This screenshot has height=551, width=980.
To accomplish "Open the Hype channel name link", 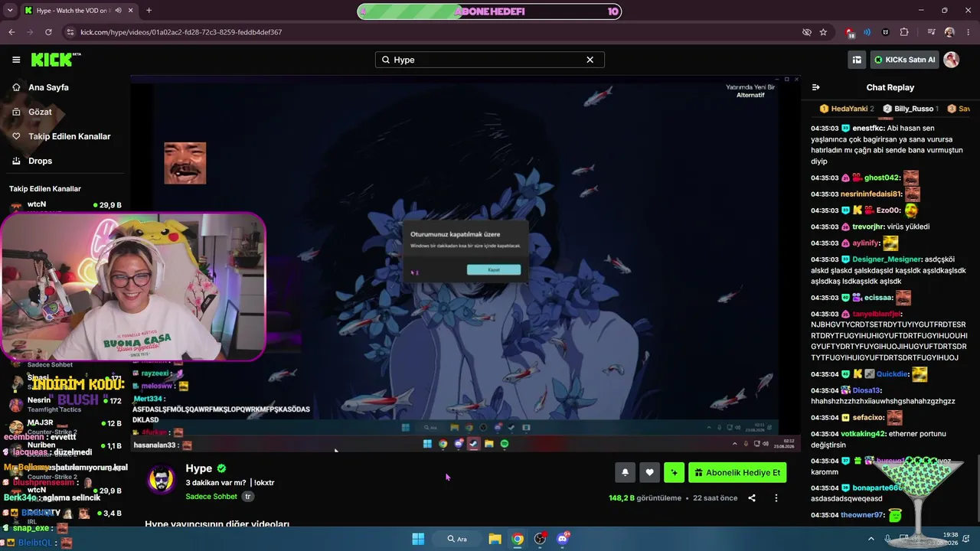I will 199,468.
